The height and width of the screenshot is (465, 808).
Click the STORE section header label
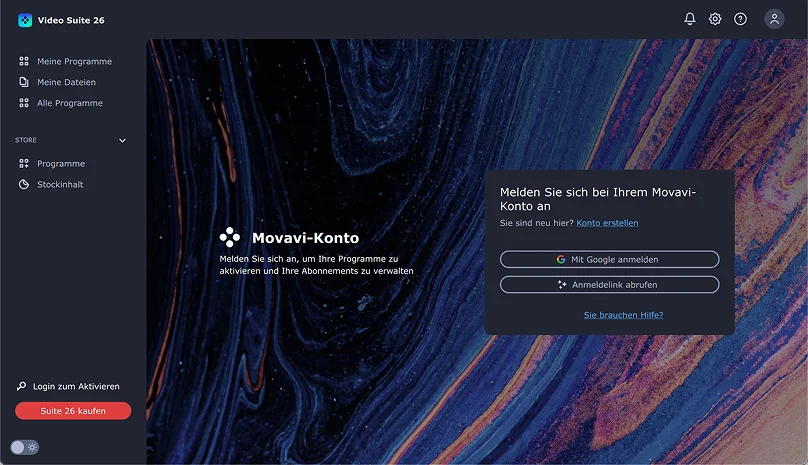26,140
